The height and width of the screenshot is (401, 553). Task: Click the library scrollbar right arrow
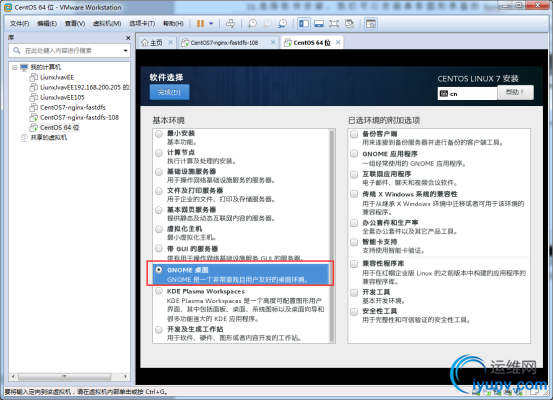125,376
